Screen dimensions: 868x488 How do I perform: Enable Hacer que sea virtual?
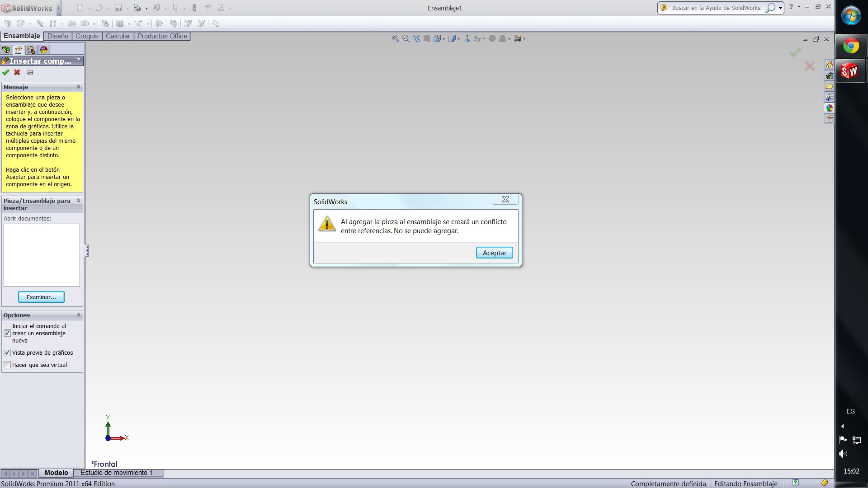(x=7, y=365)
